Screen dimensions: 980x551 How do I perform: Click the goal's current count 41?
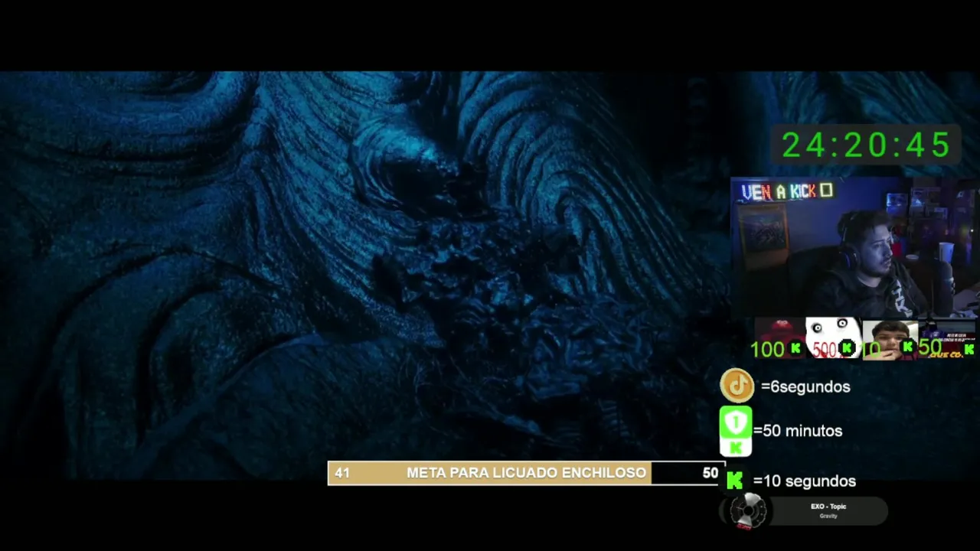tap(342, 473)
